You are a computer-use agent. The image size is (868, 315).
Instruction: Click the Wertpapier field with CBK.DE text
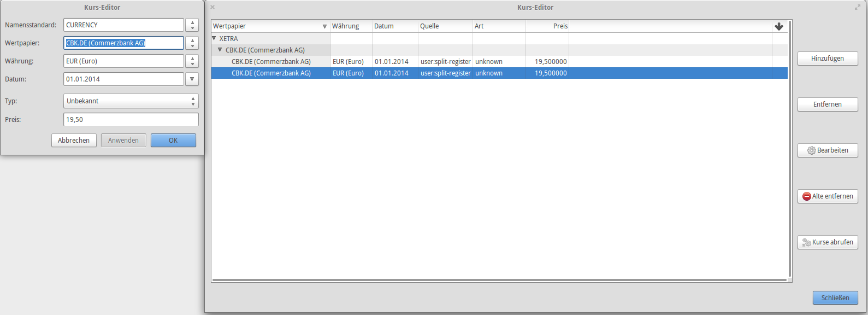[x=123, y=43]
